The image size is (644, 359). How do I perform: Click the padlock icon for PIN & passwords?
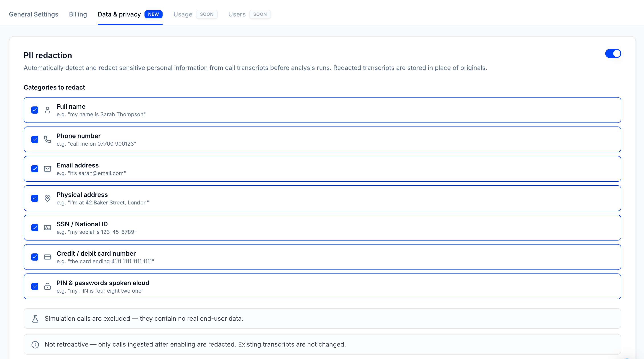pyautogui.click(x=47, y=286)
